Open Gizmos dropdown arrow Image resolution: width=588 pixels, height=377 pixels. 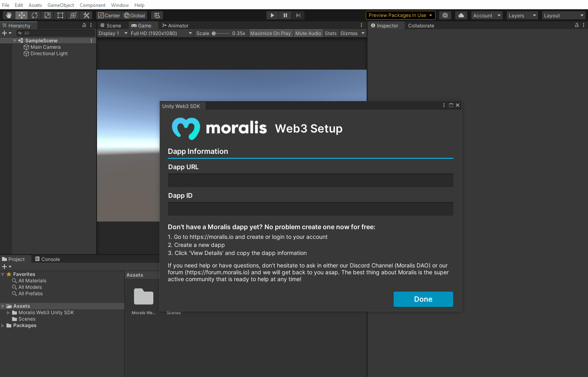pyautogui.click(x=363, y=33)
